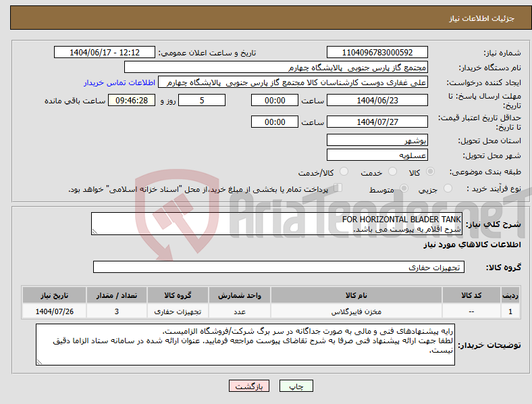Click the ردیف column header
This screenshot has width=532, height=404.
click(x=510, y=295)
